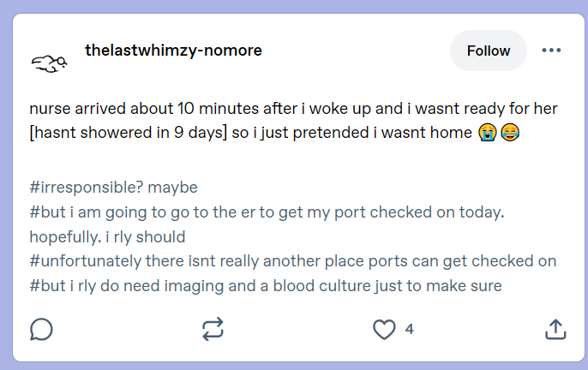This screenshot has height=370, width=588.
Task: Open the #unfortunately ports checked on tag
Action: coord(293,261)
